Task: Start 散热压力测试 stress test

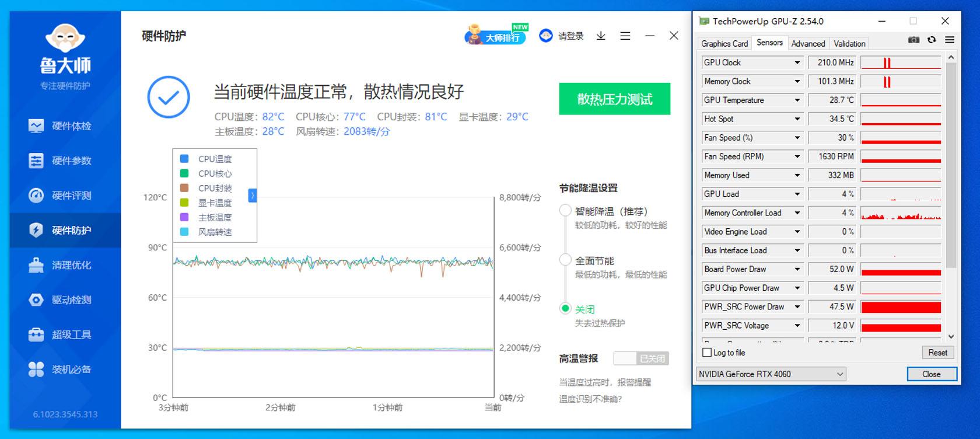Action: coord(614,99)
